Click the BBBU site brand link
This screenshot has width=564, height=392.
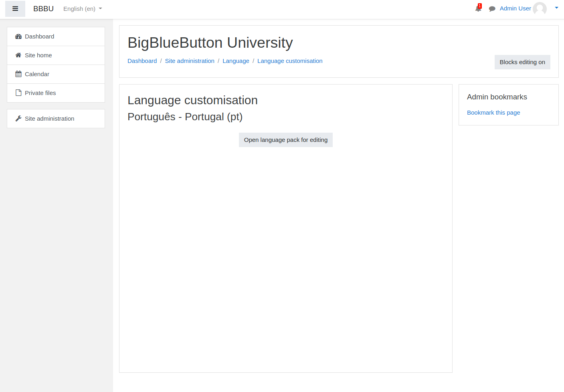43,9
